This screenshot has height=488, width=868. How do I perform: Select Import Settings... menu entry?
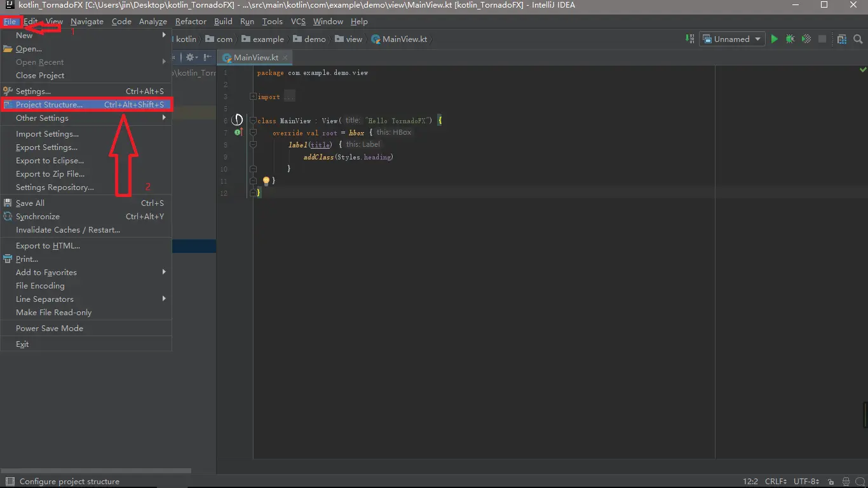coord(86,134)
